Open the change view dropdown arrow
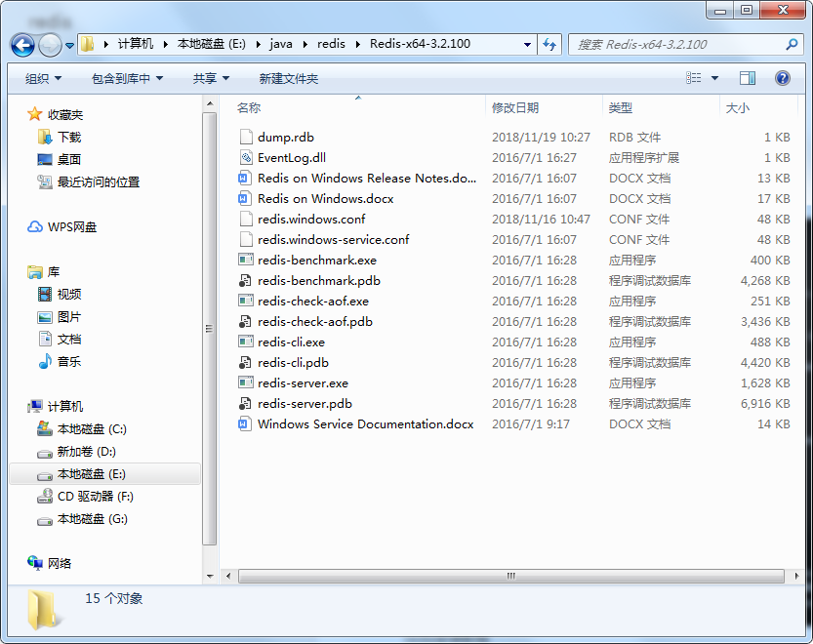Screen dimensions: 813x644 [713, 78]
